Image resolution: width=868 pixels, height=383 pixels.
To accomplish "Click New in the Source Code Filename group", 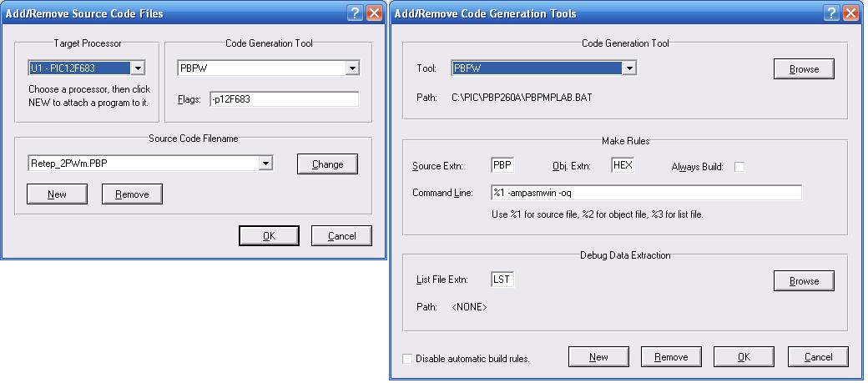I will click(57, 194).
